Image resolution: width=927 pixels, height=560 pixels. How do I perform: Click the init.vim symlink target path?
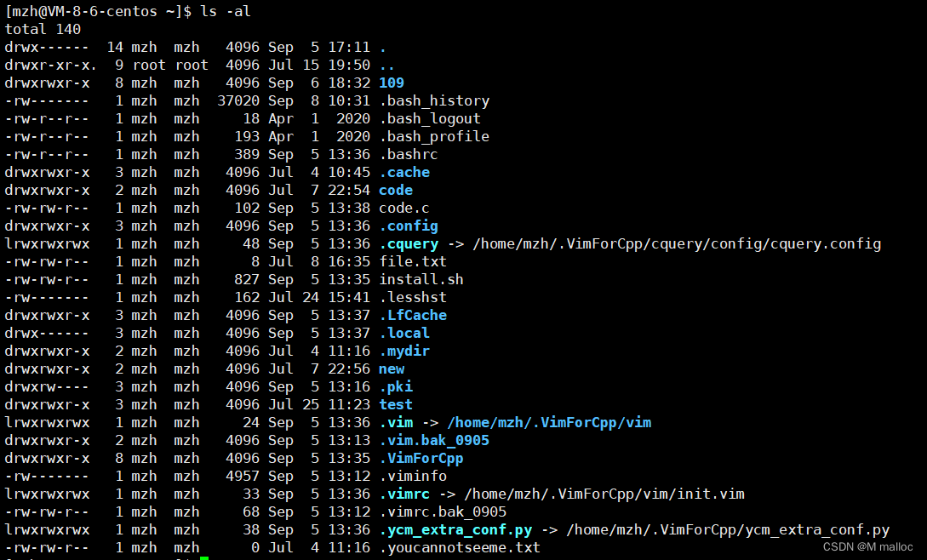coord(604,494)
